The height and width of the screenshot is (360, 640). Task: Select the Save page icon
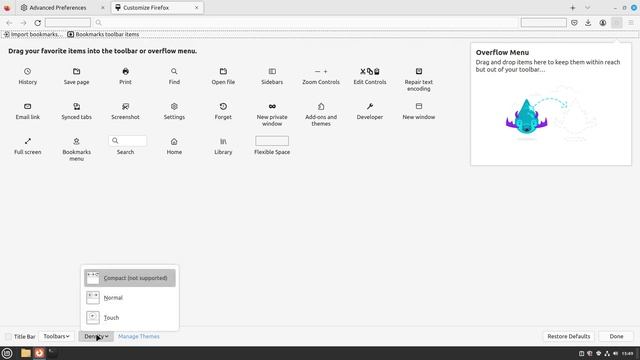[76, 71]
